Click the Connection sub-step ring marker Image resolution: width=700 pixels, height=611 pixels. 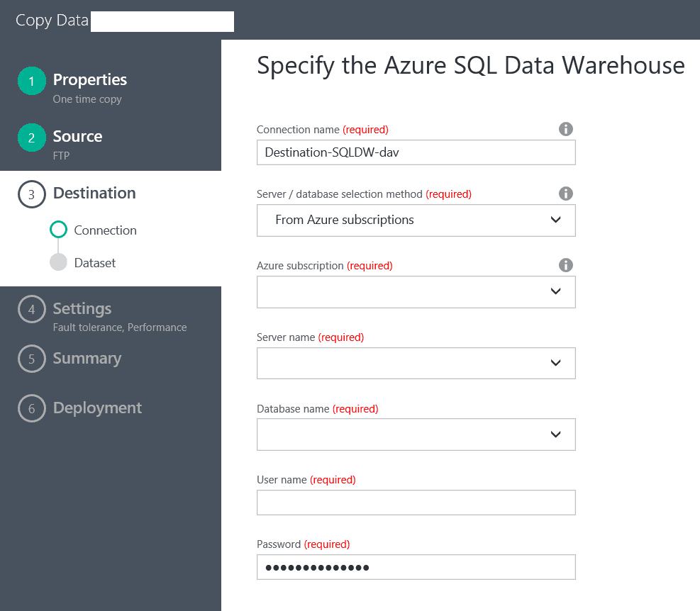pos(58,230)
